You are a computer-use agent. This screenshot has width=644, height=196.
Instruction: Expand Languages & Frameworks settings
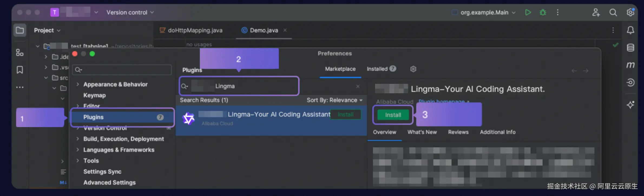78,150
